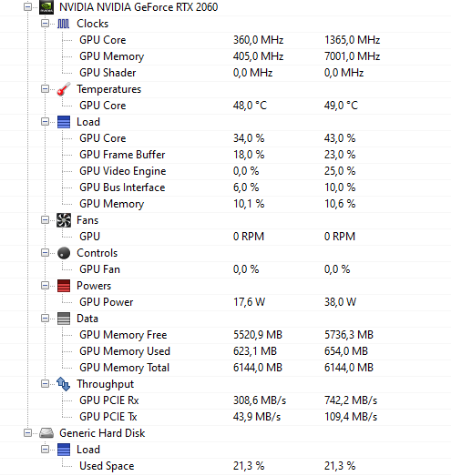Collapse the Generic Hard Disk node
Image resolution: width=451 pixels, height=476 pixels.
click(27, 433)
